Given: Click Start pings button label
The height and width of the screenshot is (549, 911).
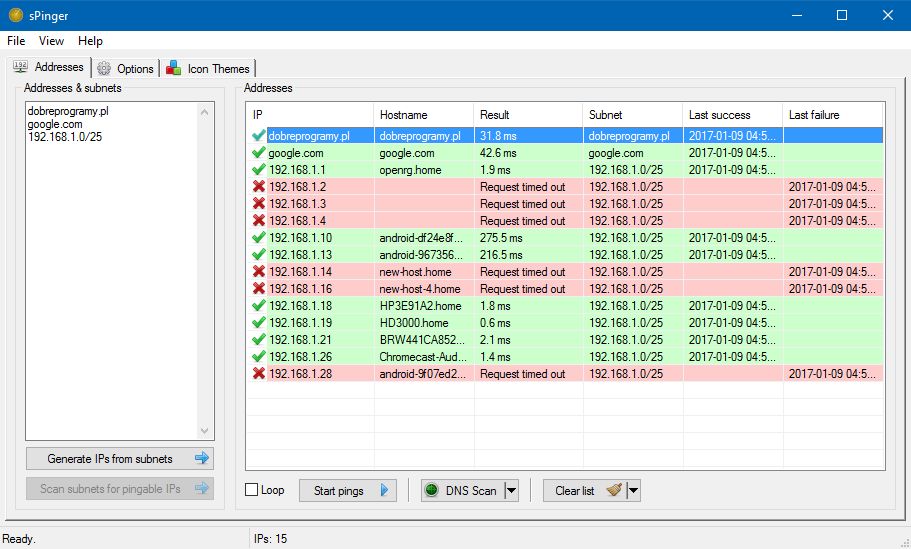Looking at the screenshot, I should click(339, 491).
